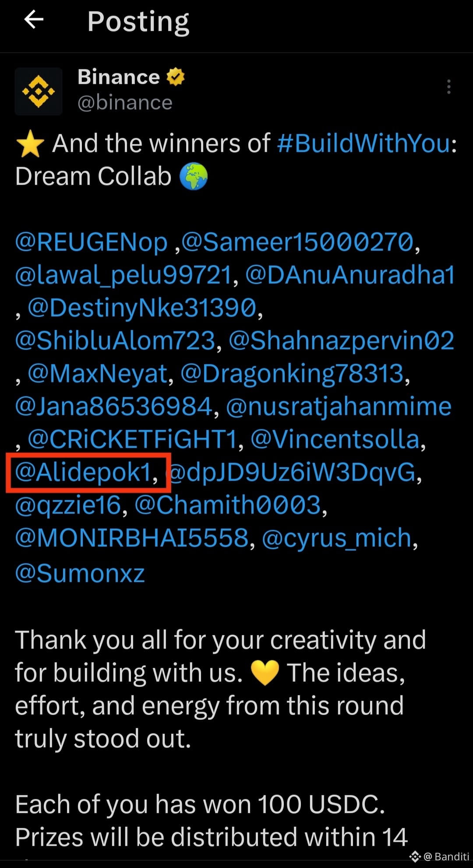Tap the back arrow icon
The height and width of the screenshot is (868, 473).
pyautogui.click(x=34, y=20)
